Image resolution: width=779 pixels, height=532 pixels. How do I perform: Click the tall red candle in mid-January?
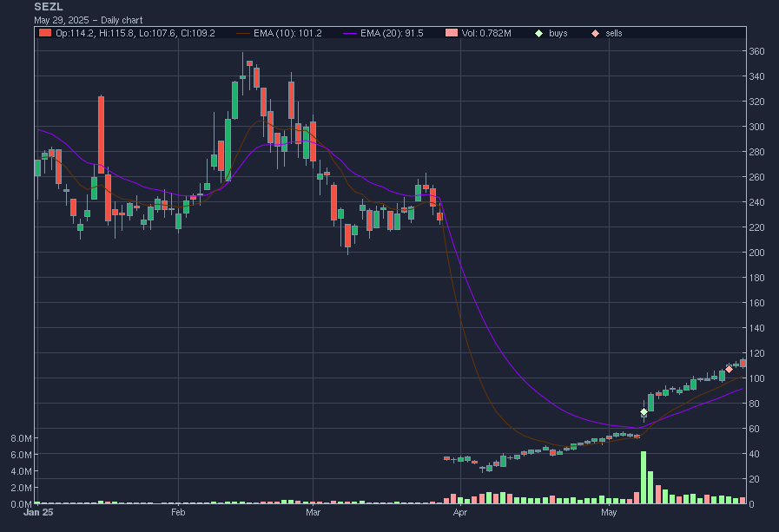coord(102,135)
